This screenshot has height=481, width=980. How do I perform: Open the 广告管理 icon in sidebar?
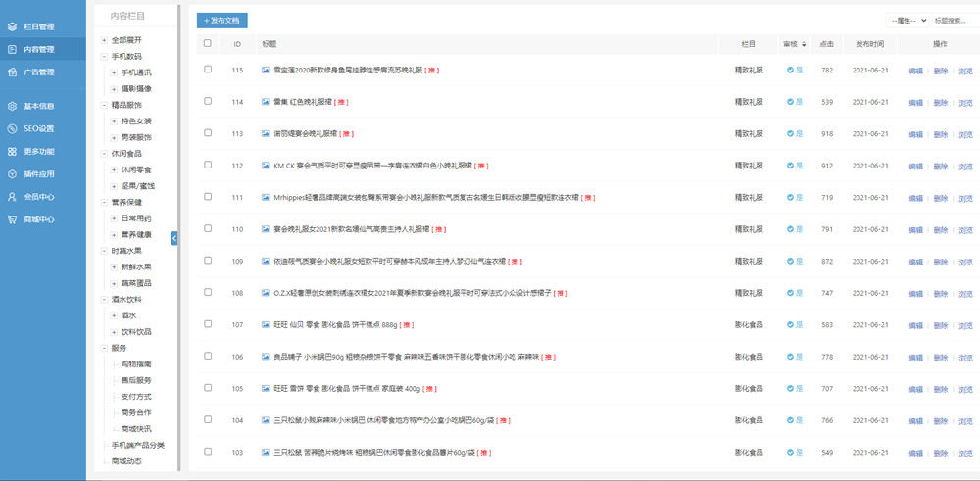tap(12, 72)
